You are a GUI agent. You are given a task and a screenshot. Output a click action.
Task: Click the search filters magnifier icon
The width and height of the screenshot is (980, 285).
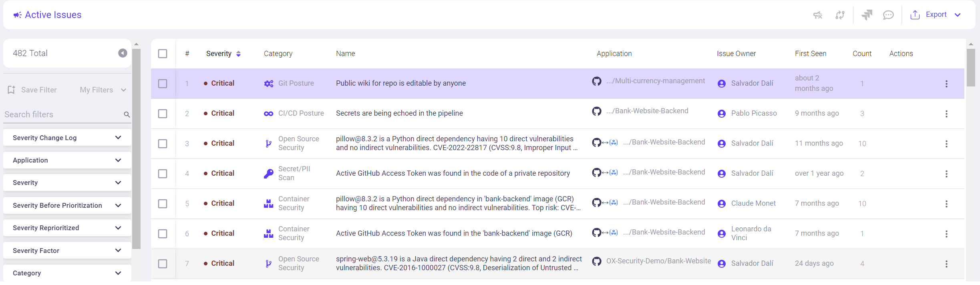point(127,114)
